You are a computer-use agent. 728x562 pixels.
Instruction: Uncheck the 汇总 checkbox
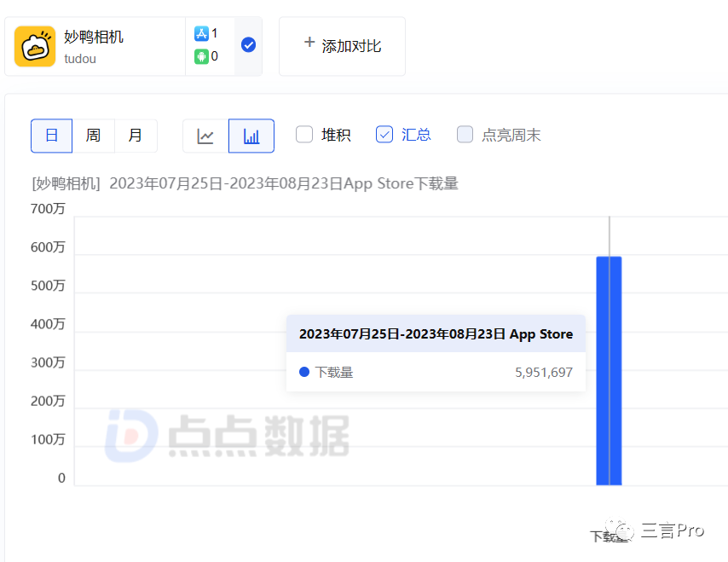tap(384, 134)
